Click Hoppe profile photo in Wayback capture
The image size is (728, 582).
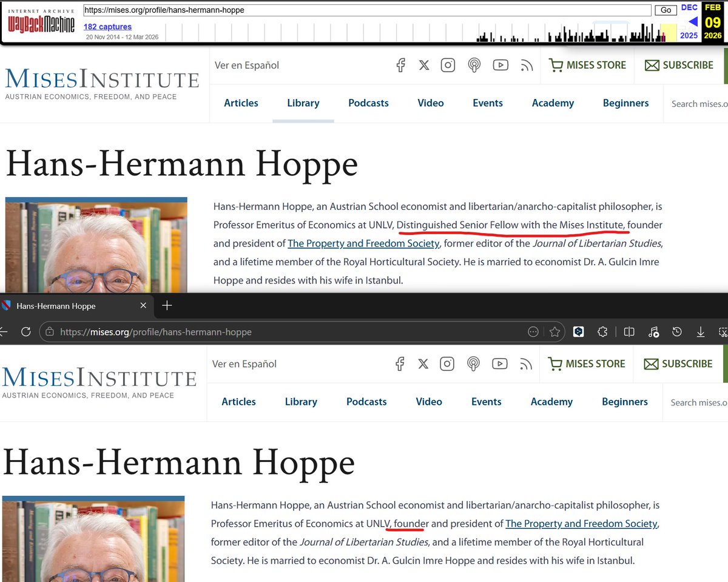click(x=96, y=245)
